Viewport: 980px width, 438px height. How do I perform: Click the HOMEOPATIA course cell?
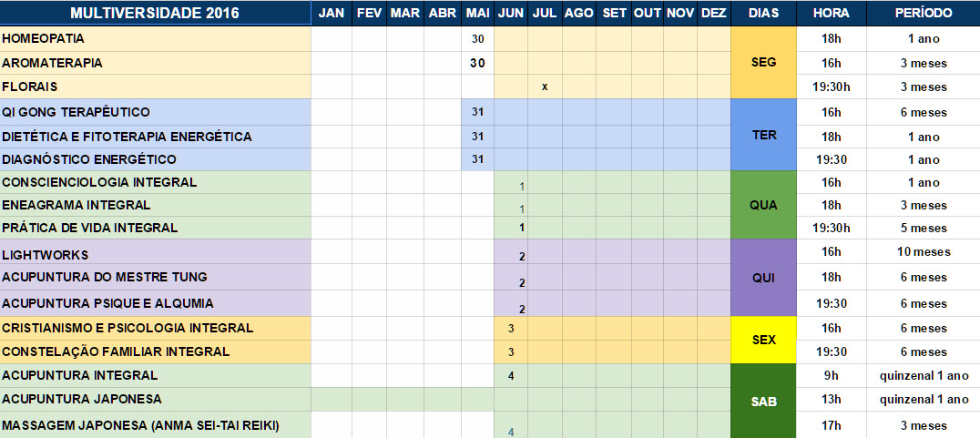pyautogui.click(x=155, y=39)
